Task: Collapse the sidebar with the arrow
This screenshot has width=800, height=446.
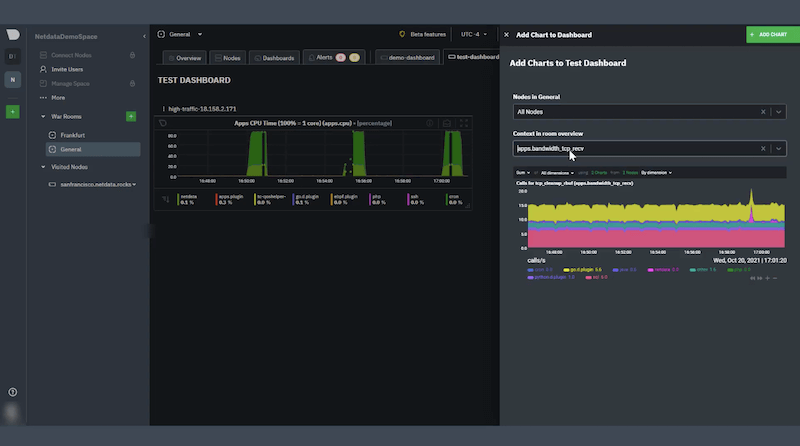Action: coord(144,36)
